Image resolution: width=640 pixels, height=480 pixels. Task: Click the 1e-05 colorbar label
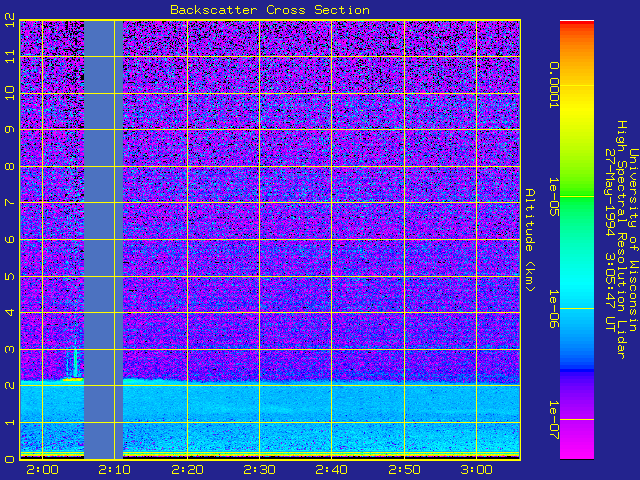553,197
